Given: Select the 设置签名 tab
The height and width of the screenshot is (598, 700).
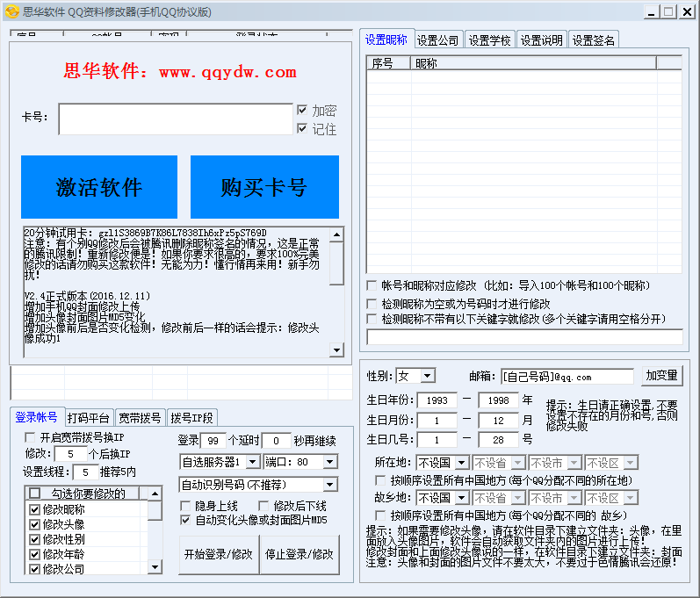Looking at the screenshot, I should pyautogui.click(x=594, y=40).
